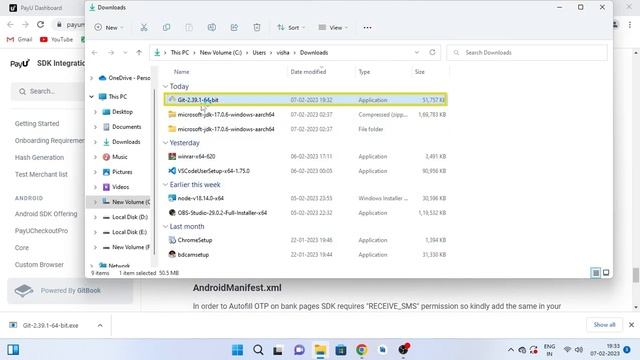Go up one folder level

tap(139, 53)
